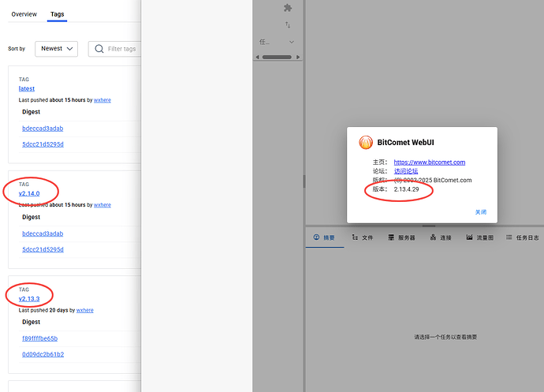Switch to the 任务日志 task log tab
The image size is (544, 392).
(523, 237)
